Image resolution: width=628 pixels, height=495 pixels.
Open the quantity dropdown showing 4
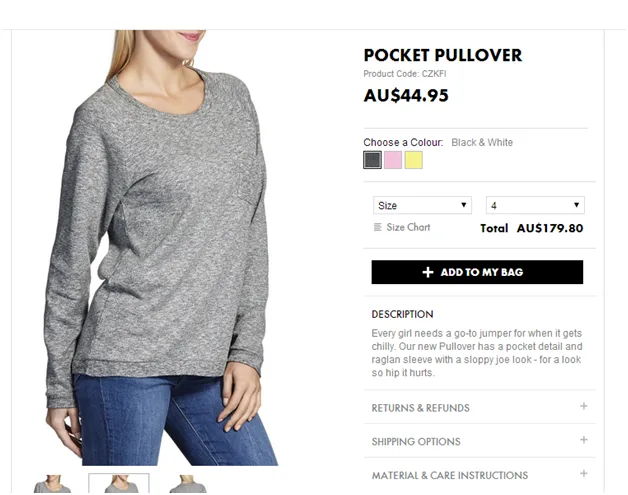(535, 205)
